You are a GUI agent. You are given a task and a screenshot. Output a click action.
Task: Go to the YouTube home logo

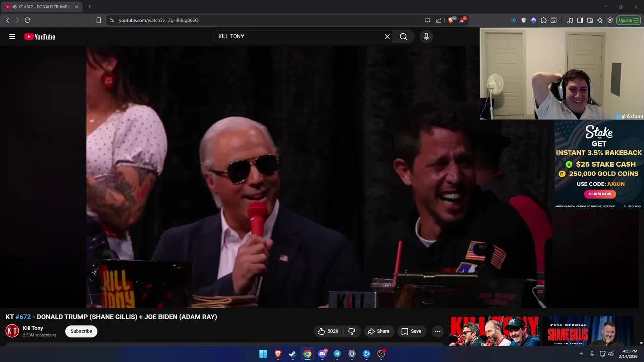click(40, 37)
